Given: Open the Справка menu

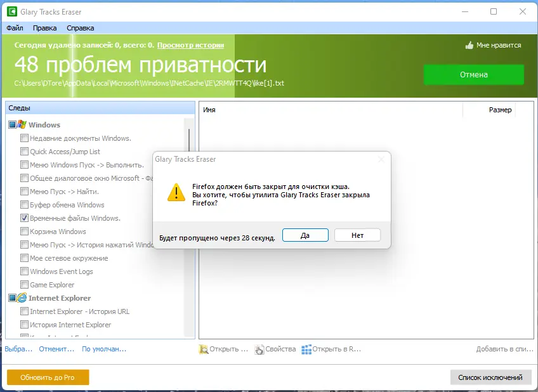Looking at the screenshot, I should click(x=81, y=28).
